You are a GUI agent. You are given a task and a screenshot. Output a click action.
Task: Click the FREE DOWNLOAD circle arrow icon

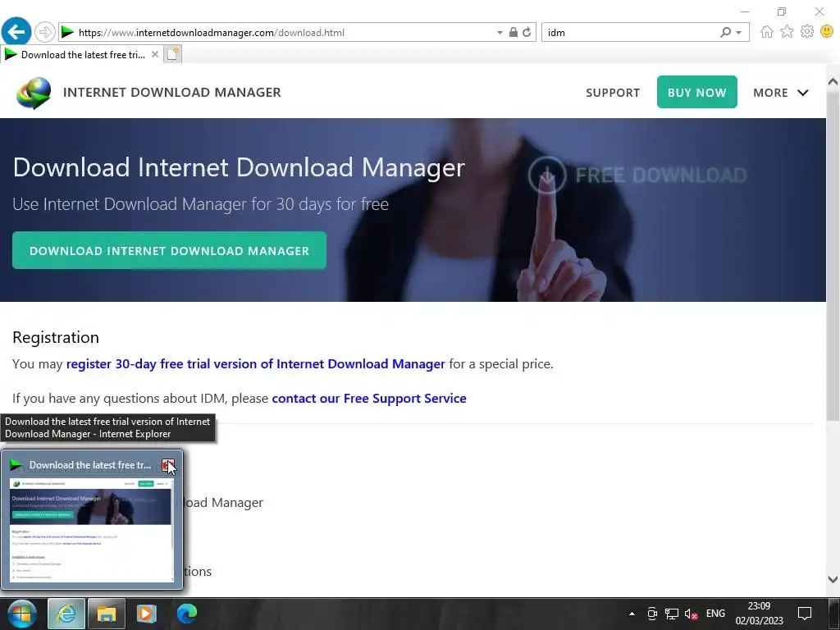click(547, 175)
